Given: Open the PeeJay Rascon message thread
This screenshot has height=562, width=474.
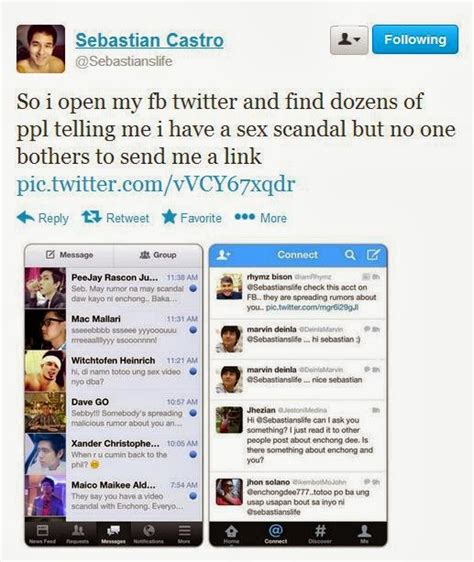Looking at the screenshot, I should [113, 288].
